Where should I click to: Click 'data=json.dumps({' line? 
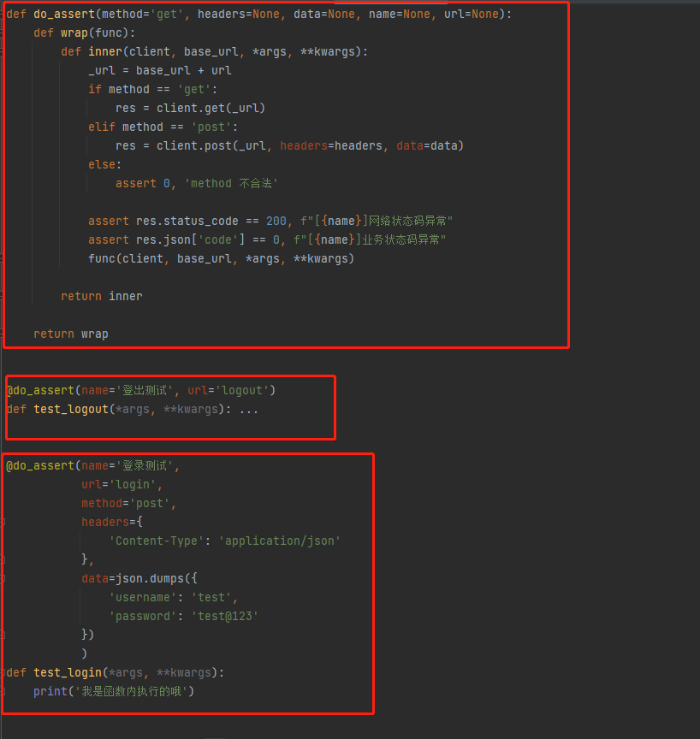coord(139,579)
